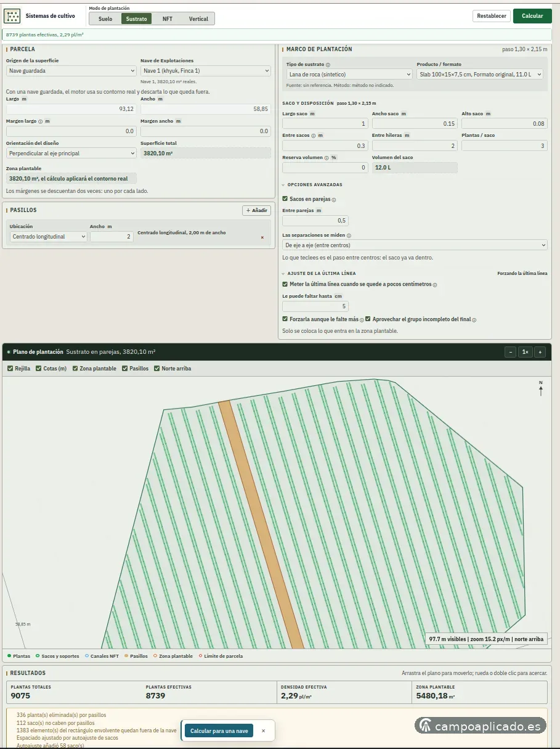Toggle the Norte arriba checkbox

(x=156, y=369)
